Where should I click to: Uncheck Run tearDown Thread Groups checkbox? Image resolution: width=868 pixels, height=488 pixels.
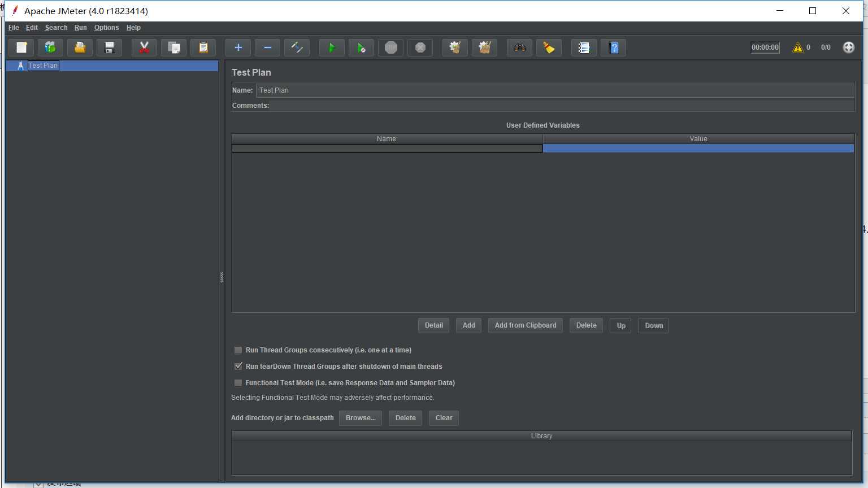tap(238, 367)
